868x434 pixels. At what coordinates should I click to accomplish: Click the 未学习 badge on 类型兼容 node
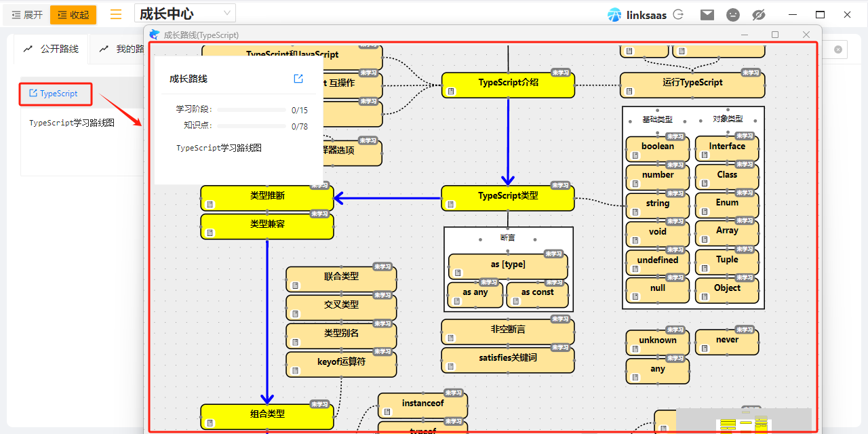pyautogui.click(x=319, y=214)
